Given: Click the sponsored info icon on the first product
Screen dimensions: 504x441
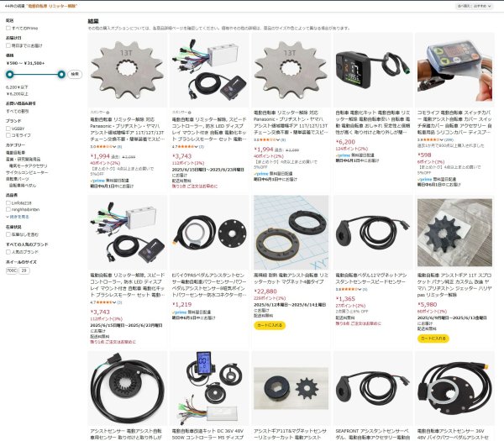Looking at the screenshot, I should [108, 113].
